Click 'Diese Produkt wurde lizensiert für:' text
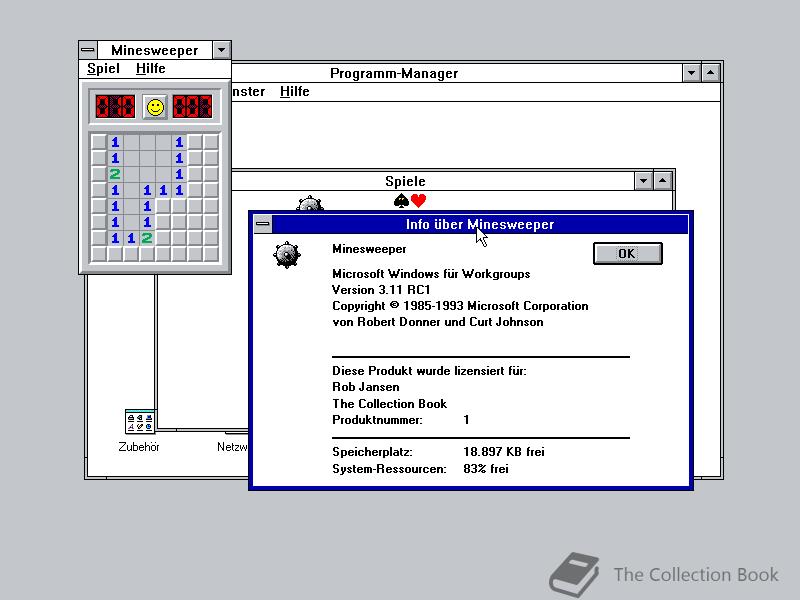 (429, 371)
